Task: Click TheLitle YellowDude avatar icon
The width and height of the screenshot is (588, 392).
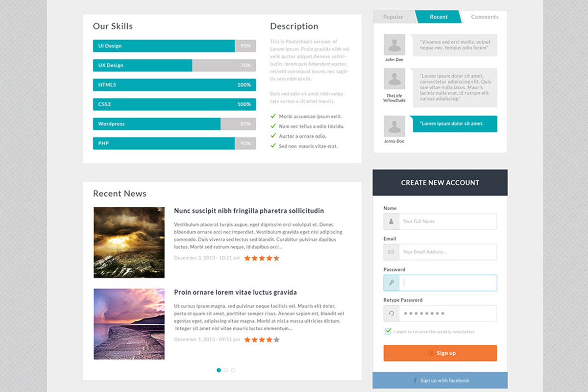Action: 394,79
